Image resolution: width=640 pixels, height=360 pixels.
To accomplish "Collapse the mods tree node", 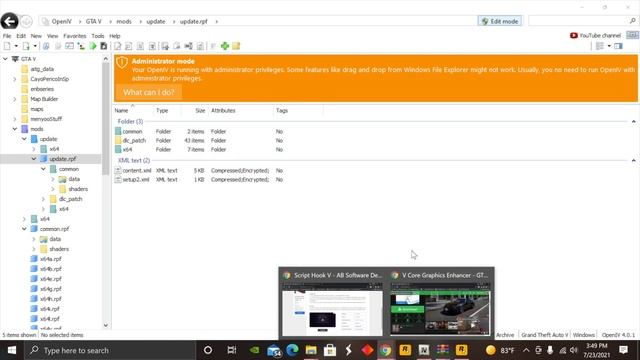I will 15,129.
